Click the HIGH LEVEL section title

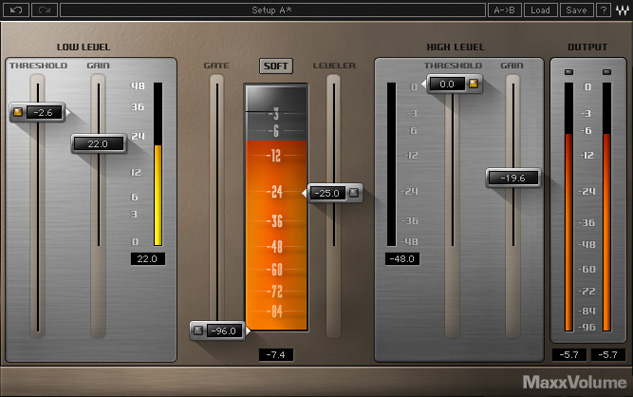(455, 47)
